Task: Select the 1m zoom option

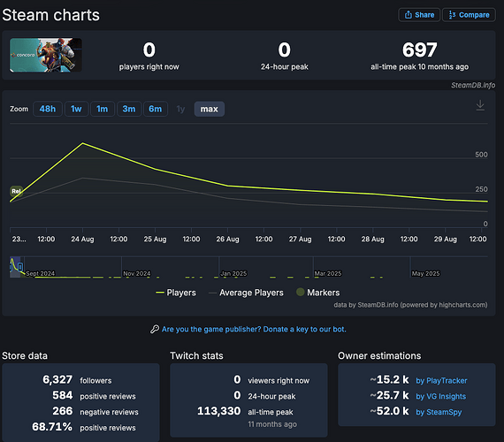Action: tap(103, 109)
